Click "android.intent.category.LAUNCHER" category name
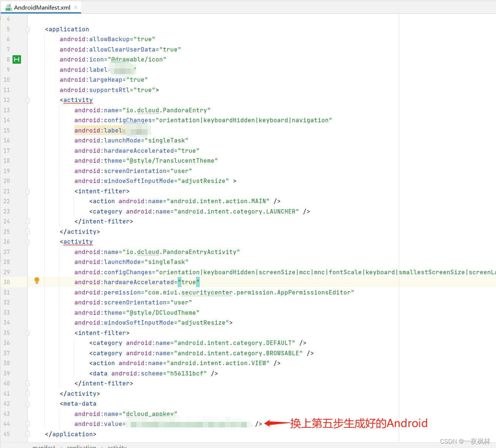 pos(237,211)
